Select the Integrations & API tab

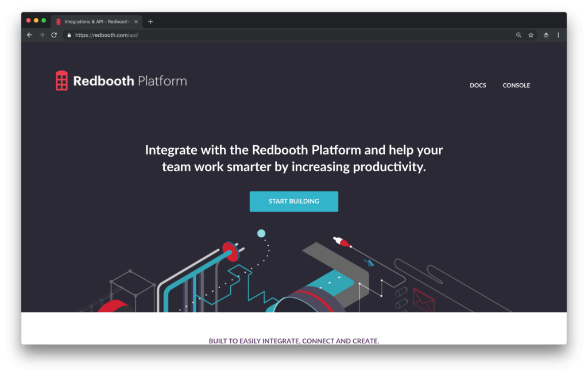coord(95,22)
